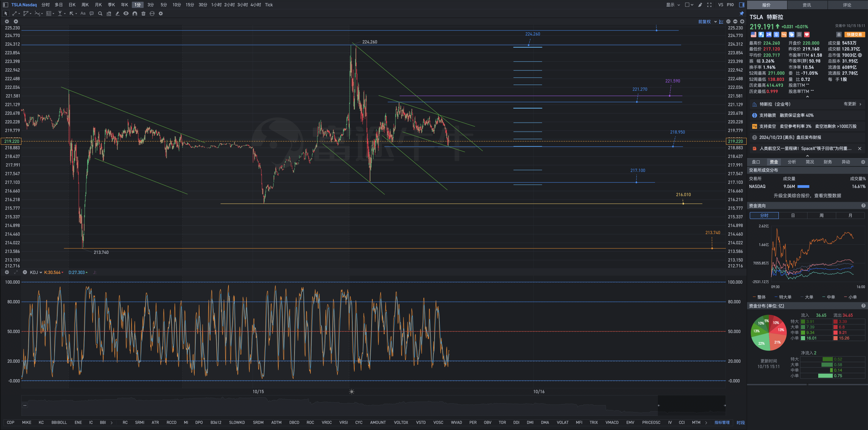Click 升级全美综合报价 upgrade link
The height and width of the screenshot is (430, 868).
tap(807, 195)
